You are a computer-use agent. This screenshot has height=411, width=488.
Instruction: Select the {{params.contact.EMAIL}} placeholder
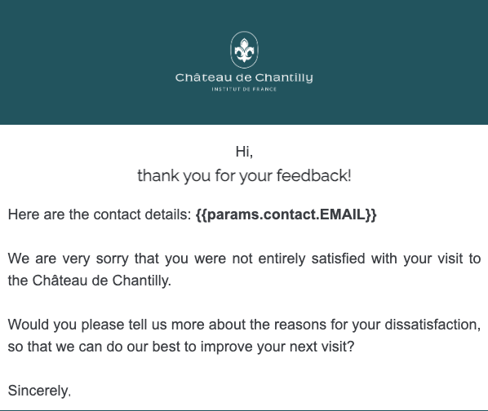[286, 214]
